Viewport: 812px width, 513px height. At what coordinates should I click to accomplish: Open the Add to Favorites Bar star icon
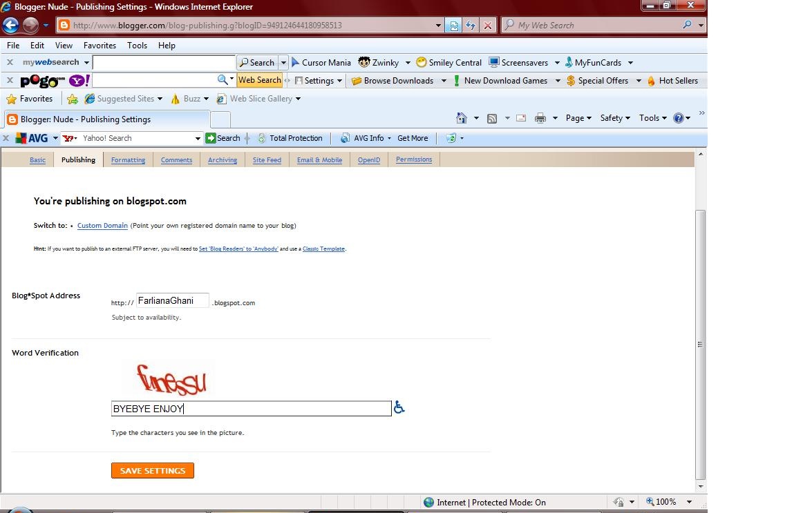click(x=73, y=99)
